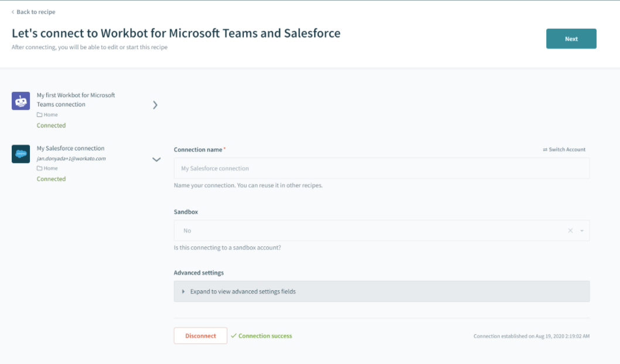Click the Connected status under the Workbot connection
Screen dimensions: 620x364
[x=52, y=126]
